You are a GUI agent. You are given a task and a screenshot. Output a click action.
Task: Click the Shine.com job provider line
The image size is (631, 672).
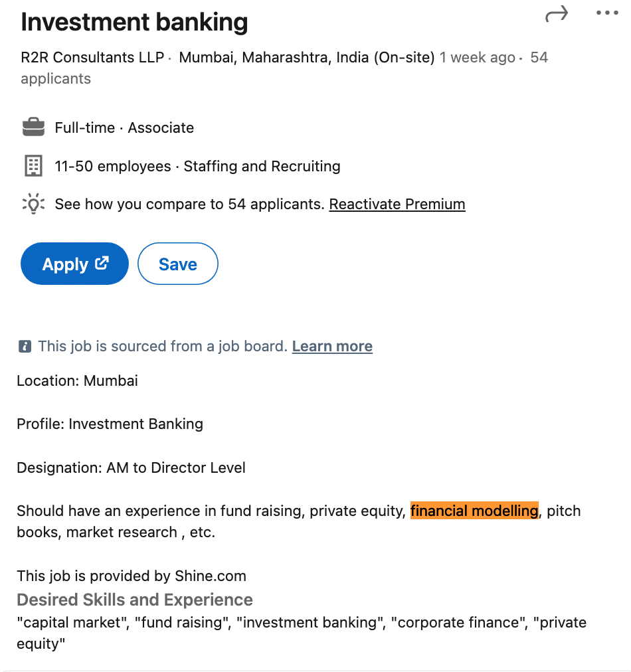tap(132, 576)
